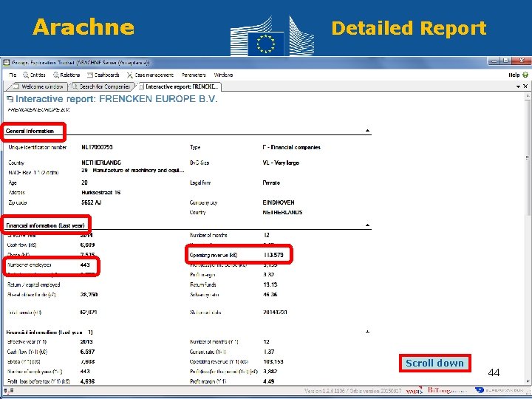Click the Country value NETHERLANDS in left column
The width and height of the screenshot is (532, 399).
[x=101, y=163]
